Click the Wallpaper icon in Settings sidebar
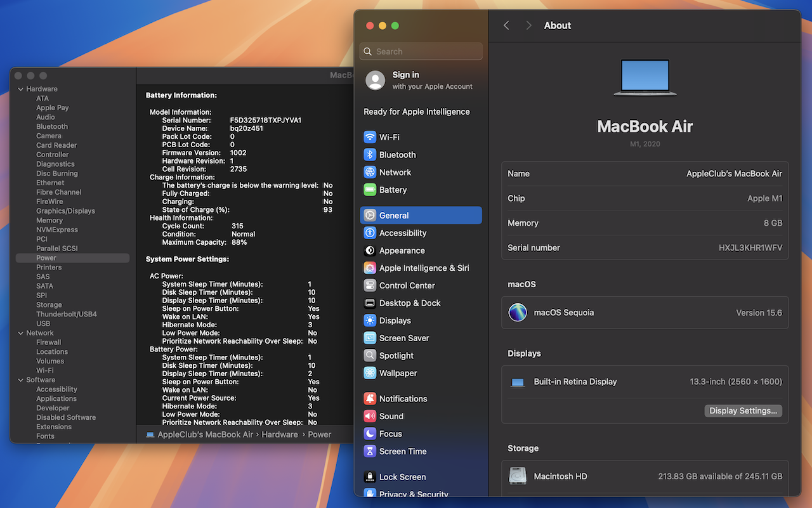The image size is (812, 508). click(370, 373)
